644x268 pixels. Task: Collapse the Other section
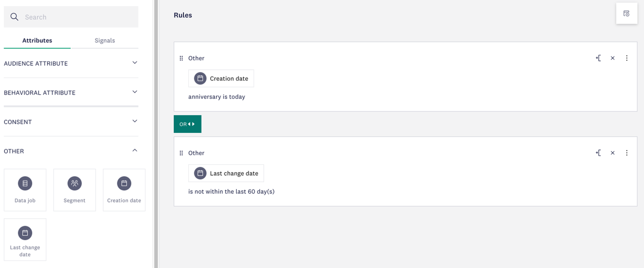tap(135, 151)
